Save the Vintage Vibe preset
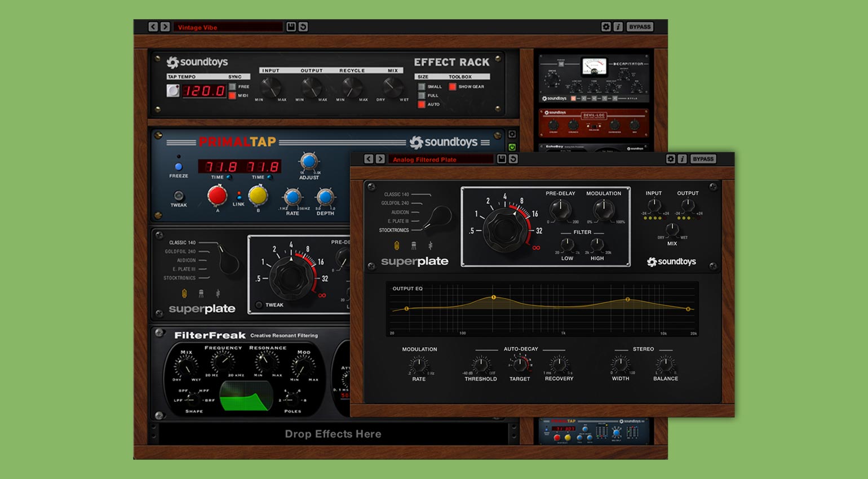This screenshot has height=479, width=868. (x=291, y=26)
